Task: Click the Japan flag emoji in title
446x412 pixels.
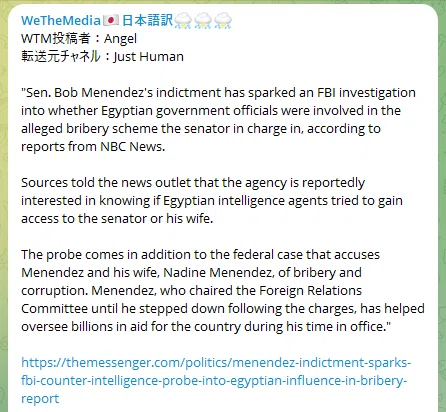Action: click(111, 21)
